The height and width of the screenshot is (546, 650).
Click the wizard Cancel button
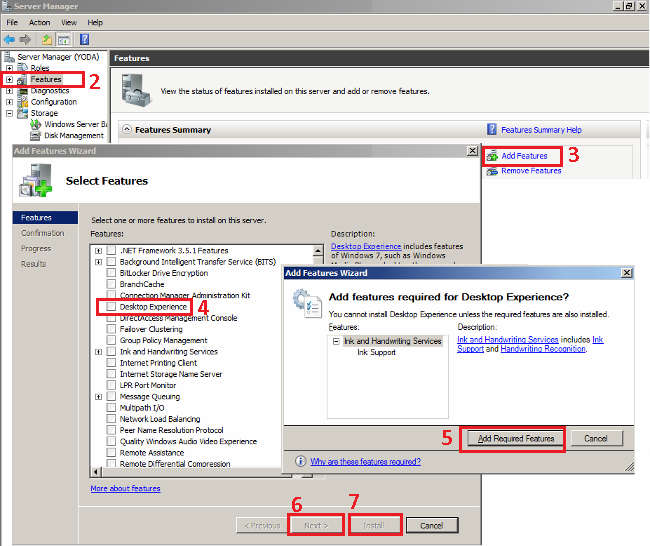coord(432,525)
